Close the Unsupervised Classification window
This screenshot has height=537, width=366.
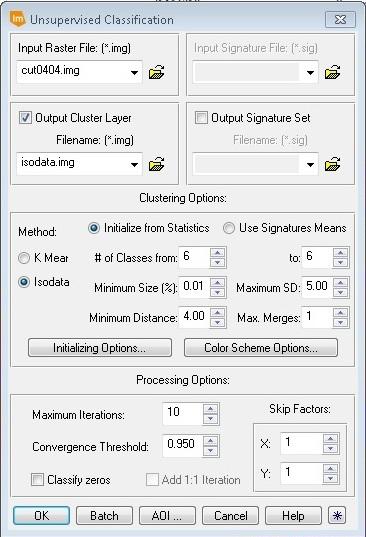[x=340, y=19]
